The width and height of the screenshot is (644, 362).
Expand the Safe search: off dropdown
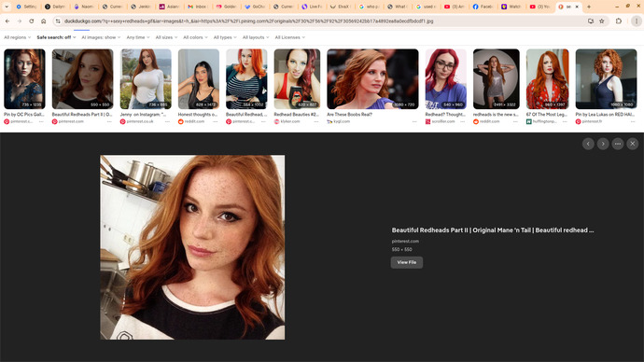pos(56,37)
